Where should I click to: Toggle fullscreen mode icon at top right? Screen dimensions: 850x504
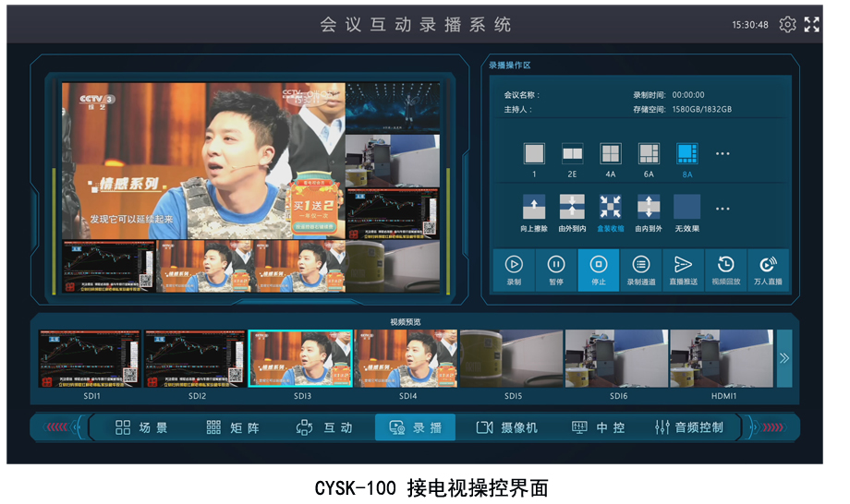tap(811, 25)
